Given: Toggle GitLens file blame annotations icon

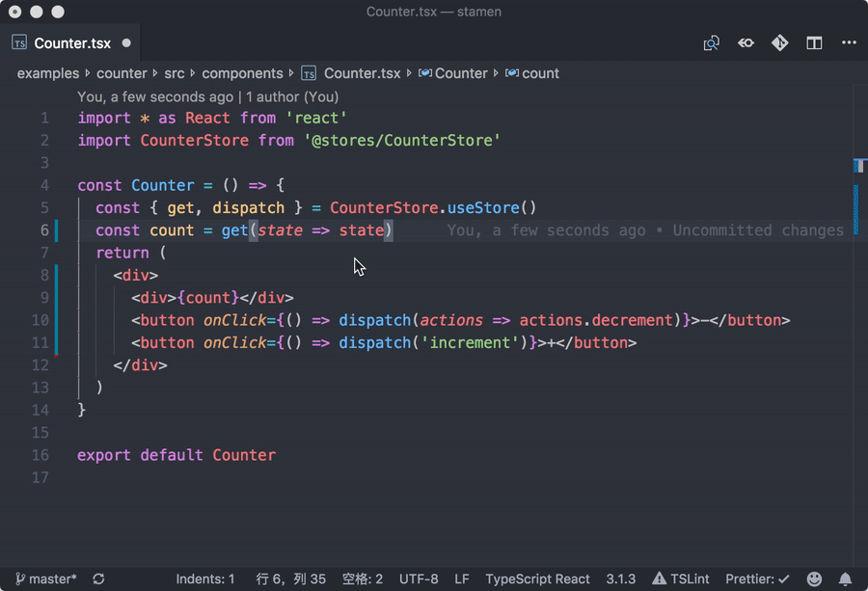Looking at the screenshot, I should pyautogui.click(x=746, y=43).
